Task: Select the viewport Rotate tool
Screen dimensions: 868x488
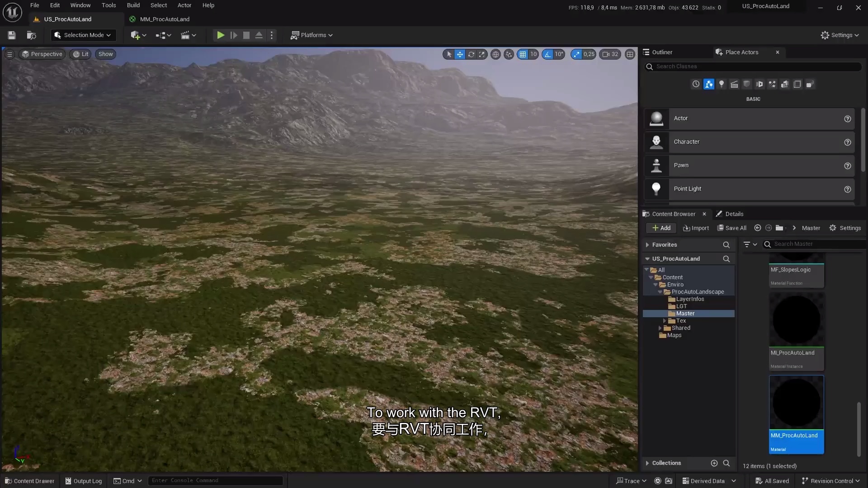Action: click(471, 54)
